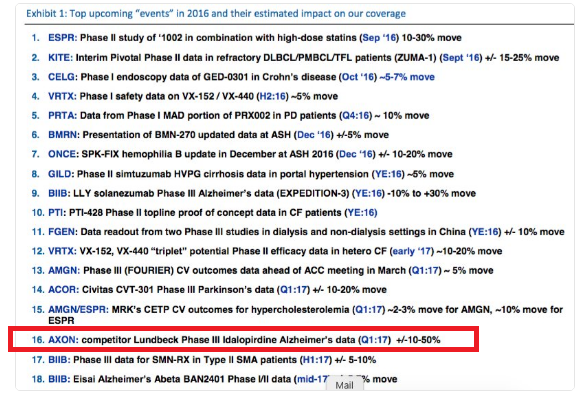Open the AMGN/ESPR ticker link
585x406 pixels.
pyautogui.click(x=78, y=310)
